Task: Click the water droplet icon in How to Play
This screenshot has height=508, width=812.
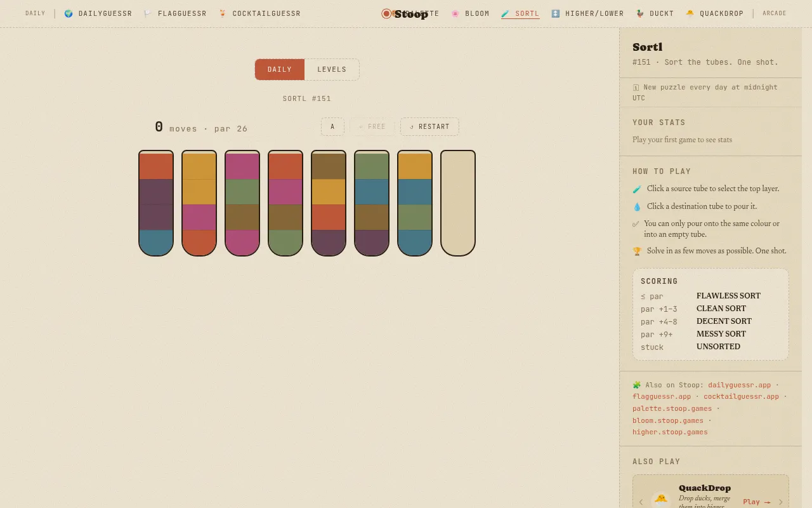Action: 637,207
